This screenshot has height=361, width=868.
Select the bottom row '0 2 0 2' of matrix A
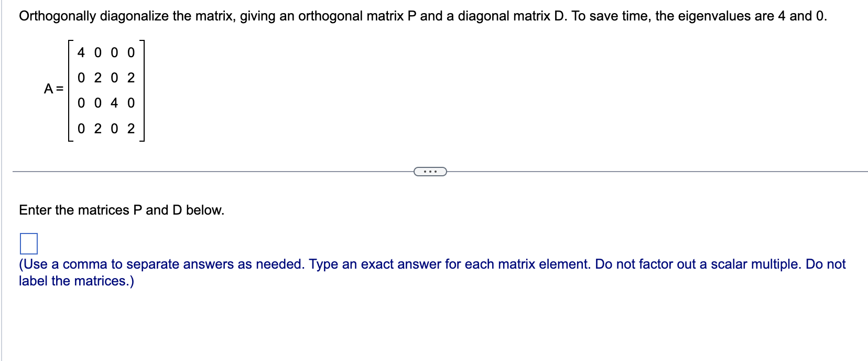click(105, 129)
